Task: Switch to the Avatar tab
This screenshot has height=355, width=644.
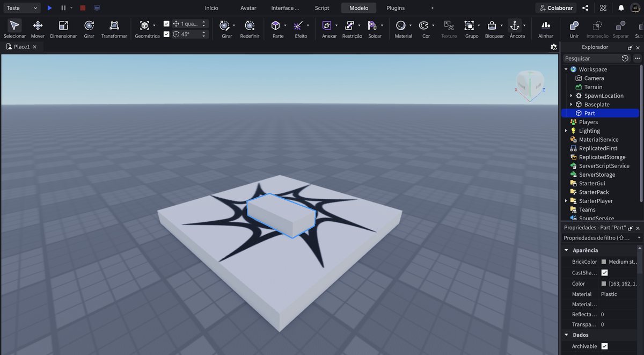Action: (248, 8)
